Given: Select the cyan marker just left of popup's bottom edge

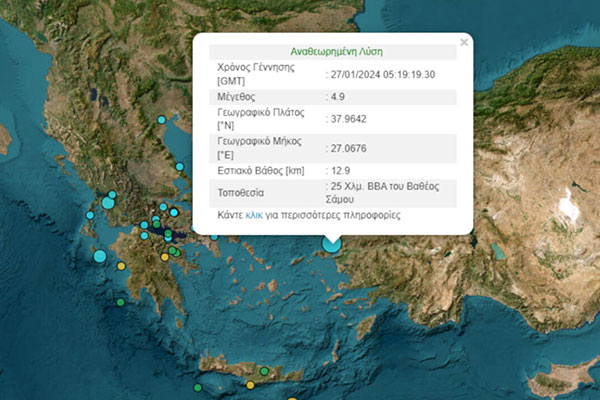Looking at the screenshot, I should click(x=214, y=238).
